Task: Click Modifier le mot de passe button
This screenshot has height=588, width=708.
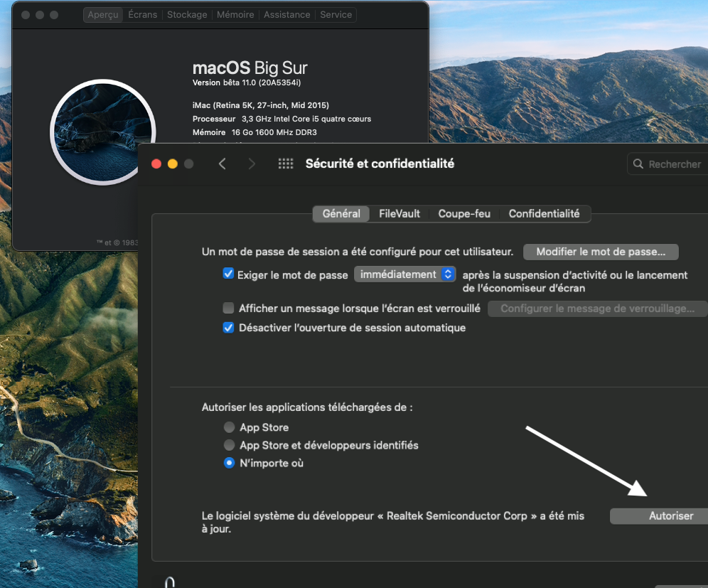Action: tap(601, 252)
